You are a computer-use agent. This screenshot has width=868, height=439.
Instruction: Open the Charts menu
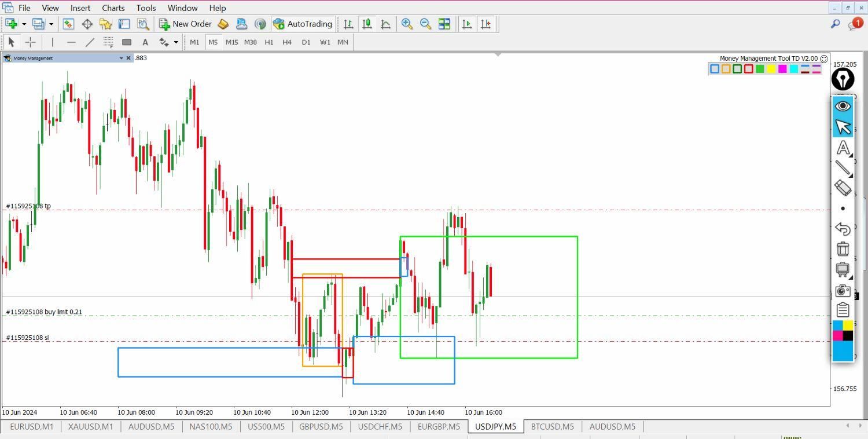[113, 8]
